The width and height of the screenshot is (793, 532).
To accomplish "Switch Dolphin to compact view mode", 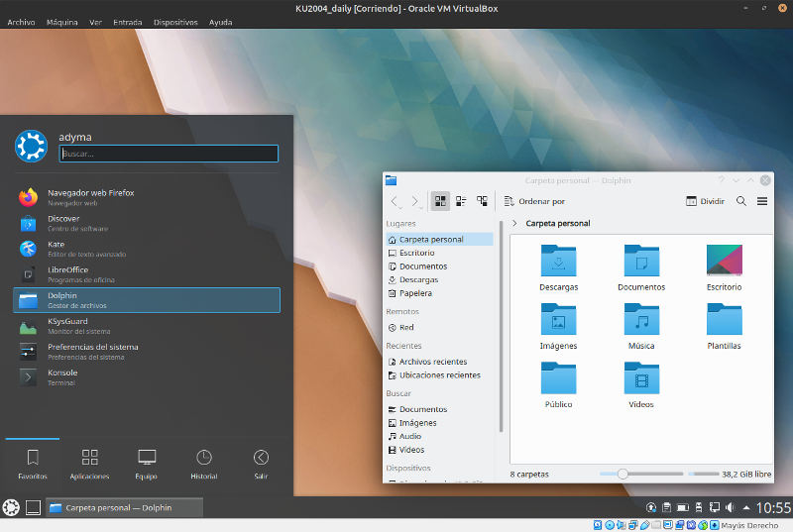I will tap(461, 201).
